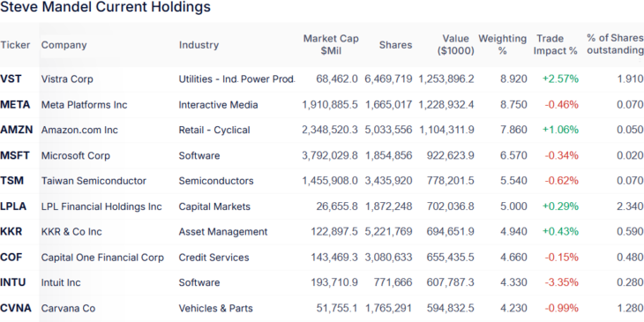The width and height of the screenshot is (644, 322).
Task: Click the KKR & Co Inc company name
Action: pyautogui.click(x=71, y=232)
